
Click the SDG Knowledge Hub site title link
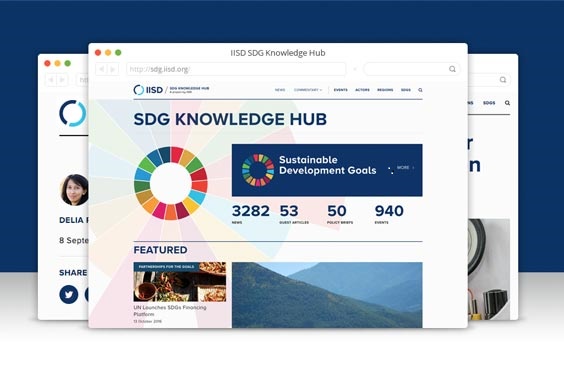pos(189,89)
